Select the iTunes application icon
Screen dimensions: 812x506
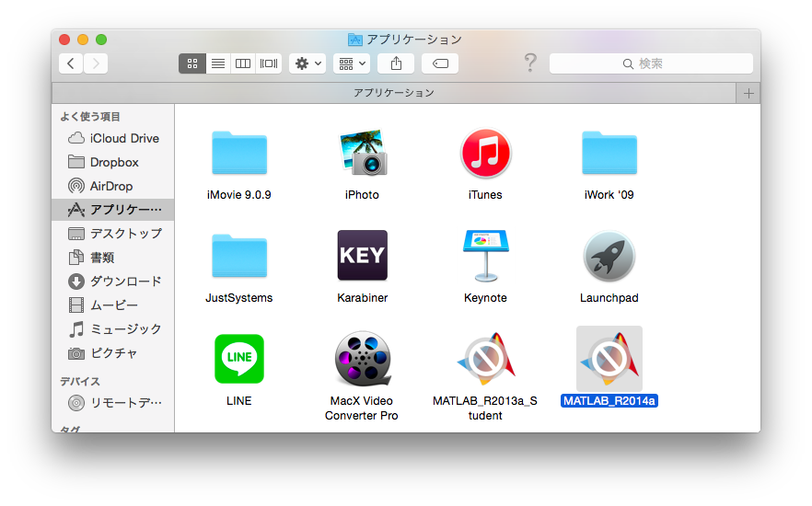[485, 153]
